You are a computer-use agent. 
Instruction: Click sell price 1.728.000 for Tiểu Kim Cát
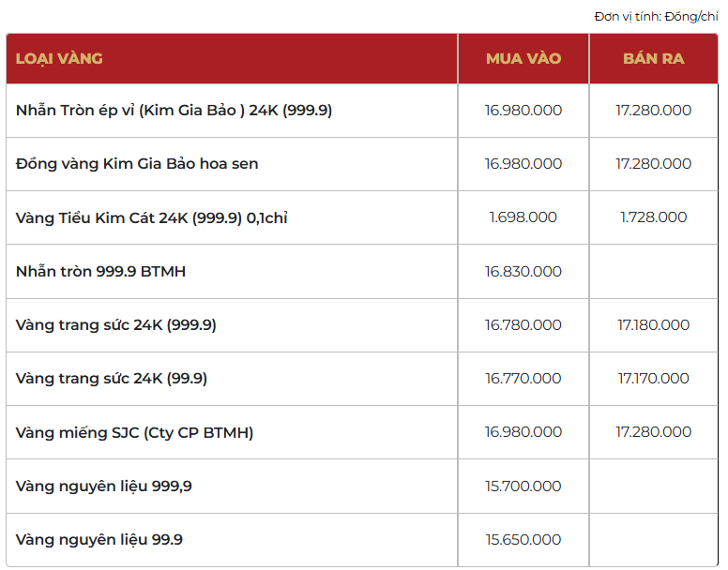pyautogui.click(x=653, y=217)
